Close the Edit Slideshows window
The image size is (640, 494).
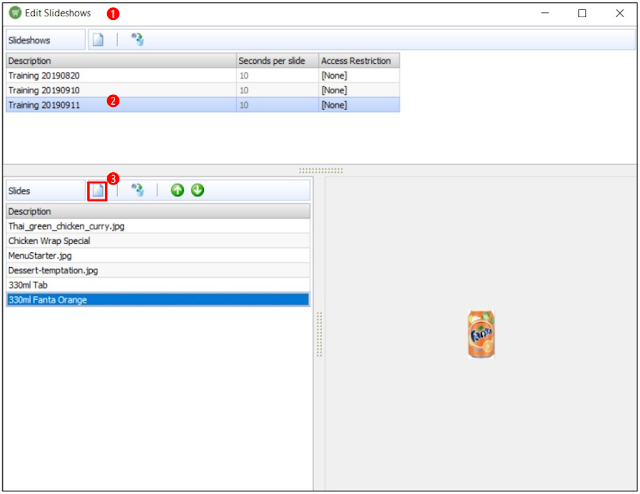(x=620, y=13)
